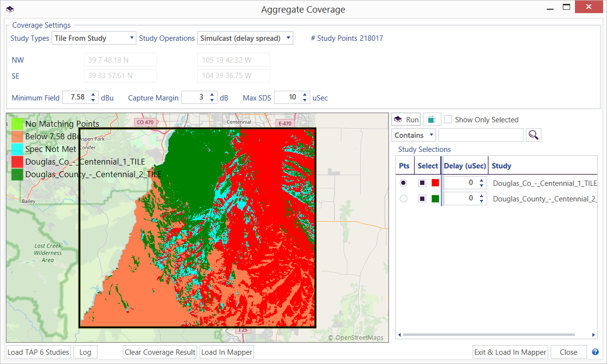Click Clear Coverage Result button
The height and width of the screenshot is (364, 607).
(x=160, y=352)
